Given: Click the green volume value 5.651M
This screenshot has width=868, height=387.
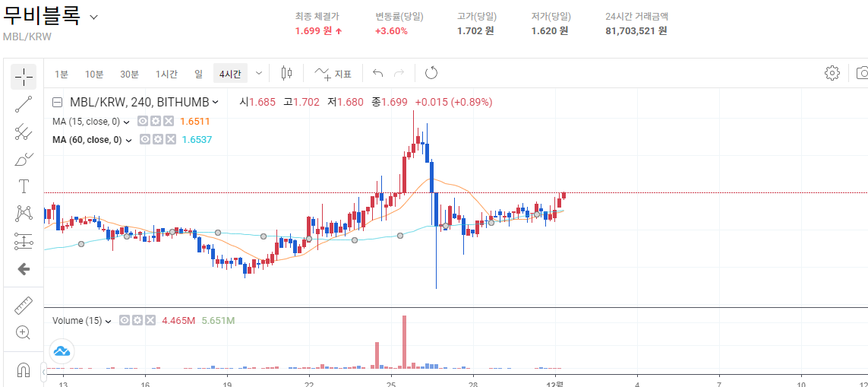Looking at the screenshot, I should 218,320.
